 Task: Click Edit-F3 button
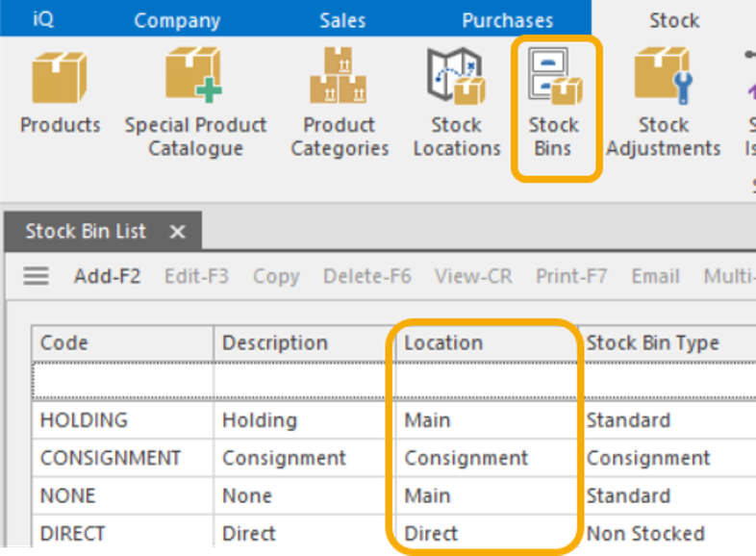pos(197,276)
